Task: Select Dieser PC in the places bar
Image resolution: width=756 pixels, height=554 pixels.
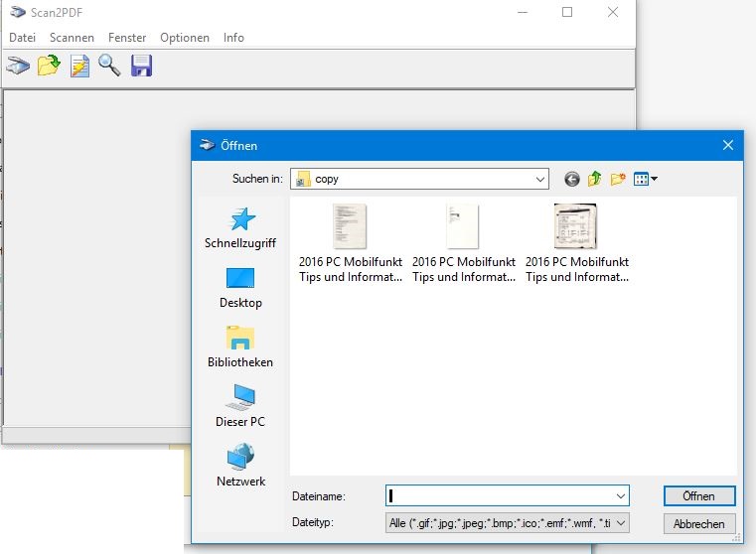Action: (x=240, y=407)
